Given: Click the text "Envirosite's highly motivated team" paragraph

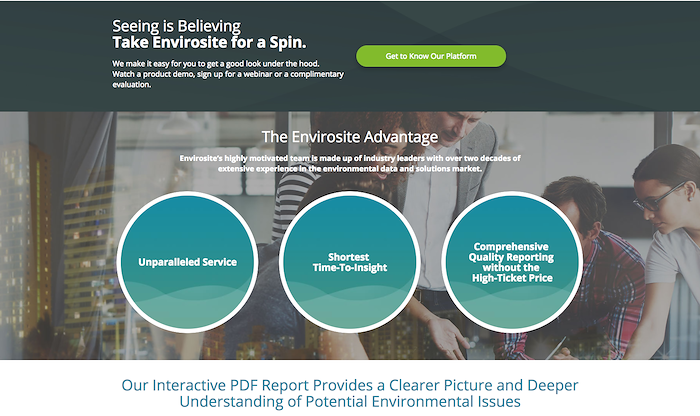Looking at the screenshot, I should point(350,163).
